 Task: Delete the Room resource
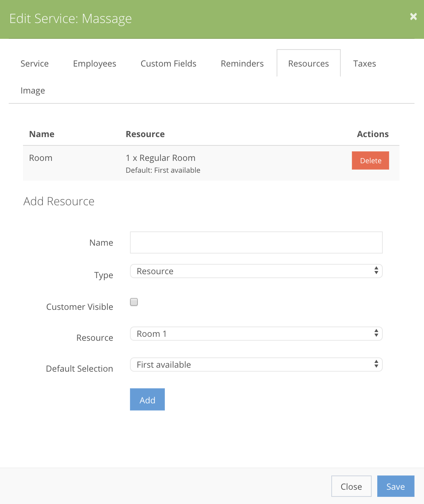click(370, 160)
